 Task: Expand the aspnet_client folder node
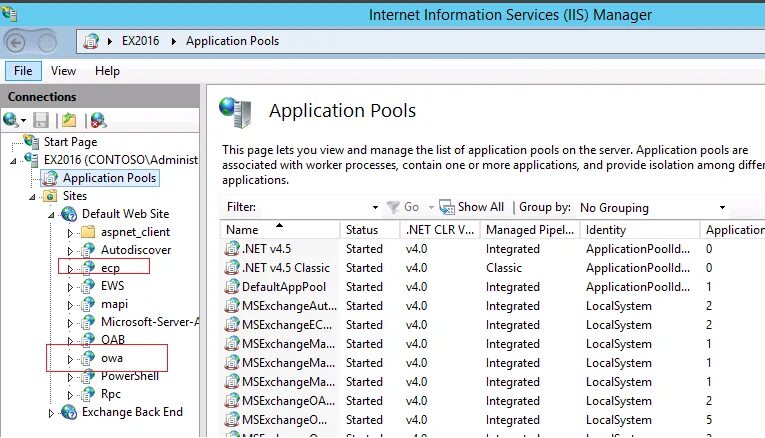tap(70, 233)
